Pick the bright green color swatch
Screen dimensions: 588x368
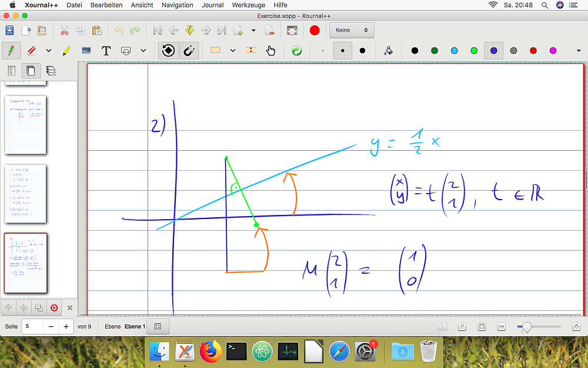coord(474,51)
